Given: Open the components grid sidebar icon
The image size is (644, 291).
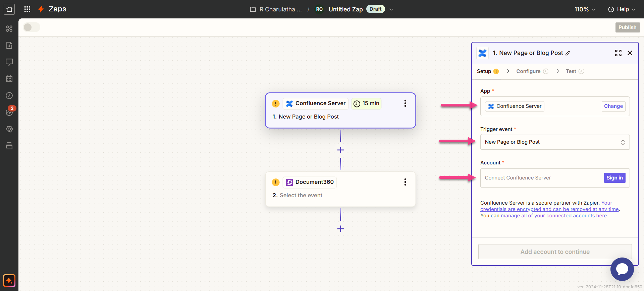Looking at the screenshot, I should [x=9, y=29].
